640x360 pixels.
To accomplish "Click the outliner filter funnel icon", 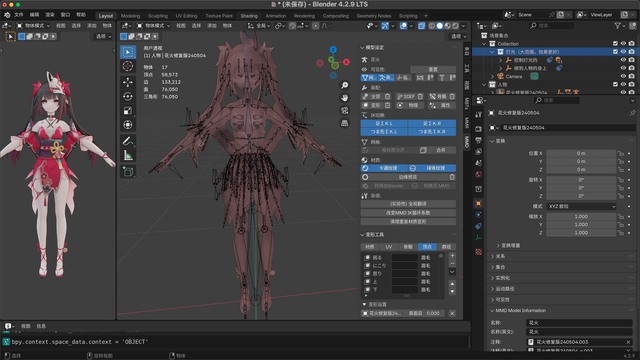I will tap(618, 25).
